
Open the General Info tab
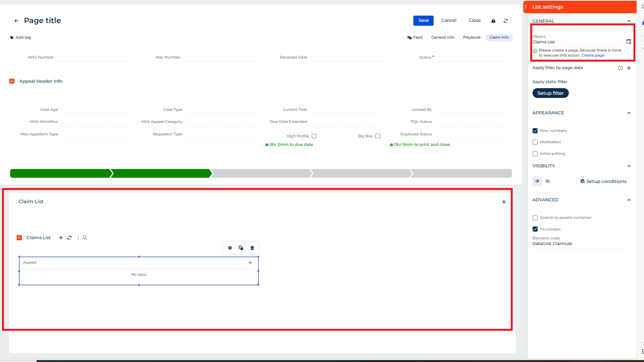click(x=443, y=37)
